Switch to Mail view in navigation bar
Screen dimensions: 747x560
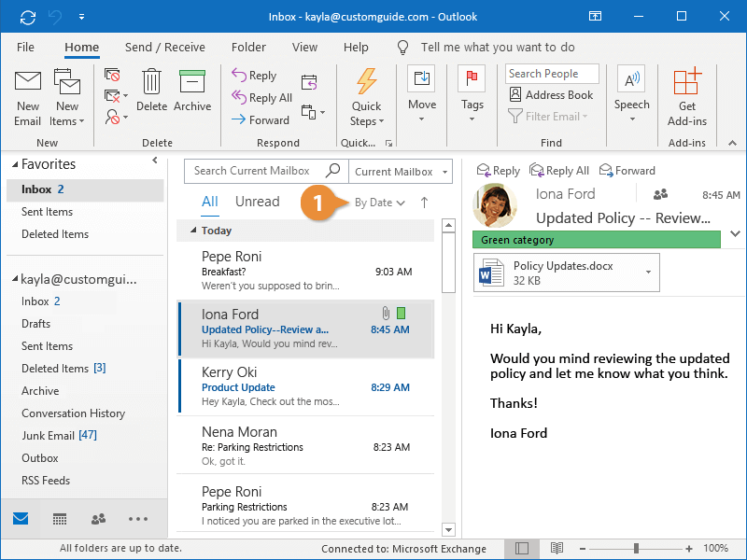pyautogui.click(x=21, y=518)
